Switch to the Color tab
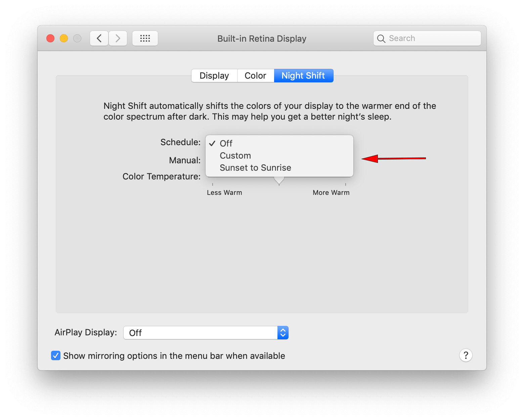The width and height of the screenshot is (524, 420). (x=255, y=76)
